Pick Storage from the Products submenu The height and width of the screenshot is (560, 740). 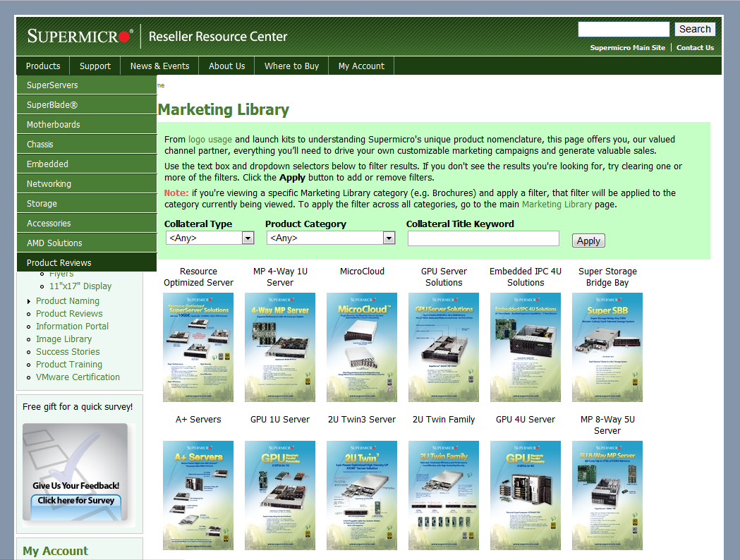(87, 204)
